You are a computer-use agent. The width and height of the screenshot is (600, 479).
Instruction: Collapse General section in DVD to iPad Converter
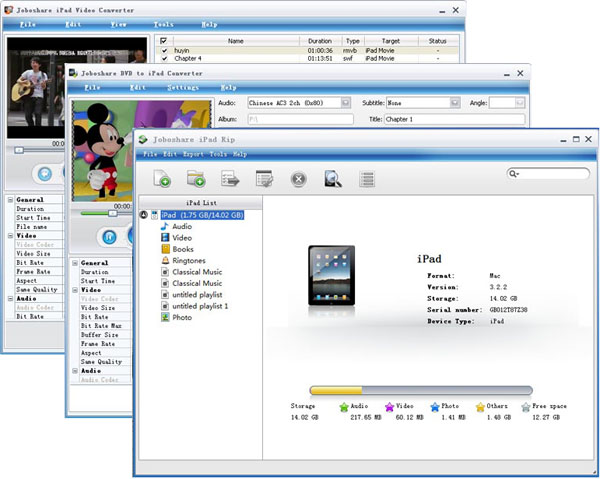click(x=75, y=263)
